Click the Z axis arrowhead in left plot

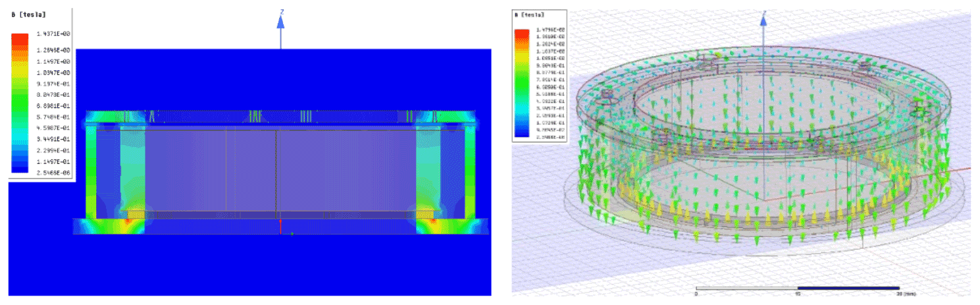[x=280, y=21]
